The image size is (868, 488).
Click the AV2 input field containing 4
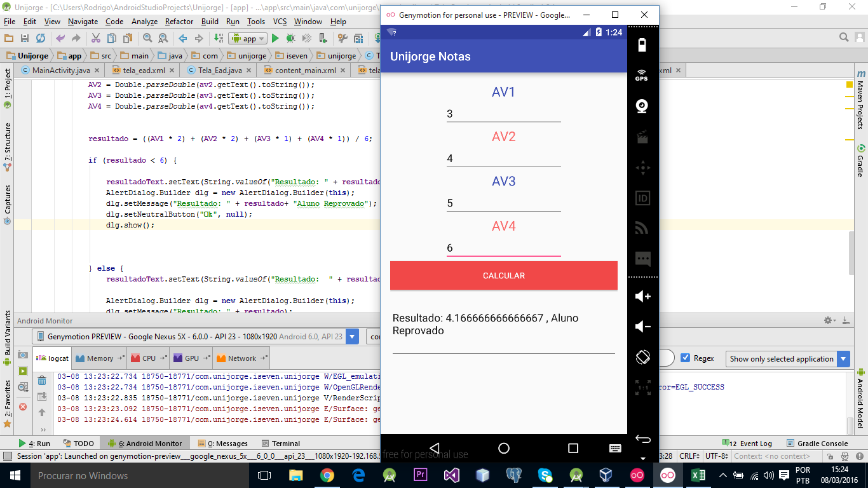tap(503, 158)
